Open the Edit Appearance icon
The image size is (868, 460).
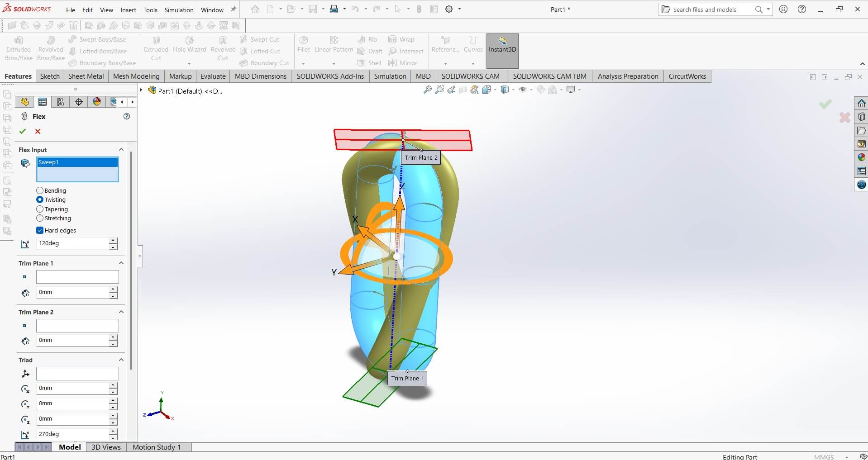[540, 90]
